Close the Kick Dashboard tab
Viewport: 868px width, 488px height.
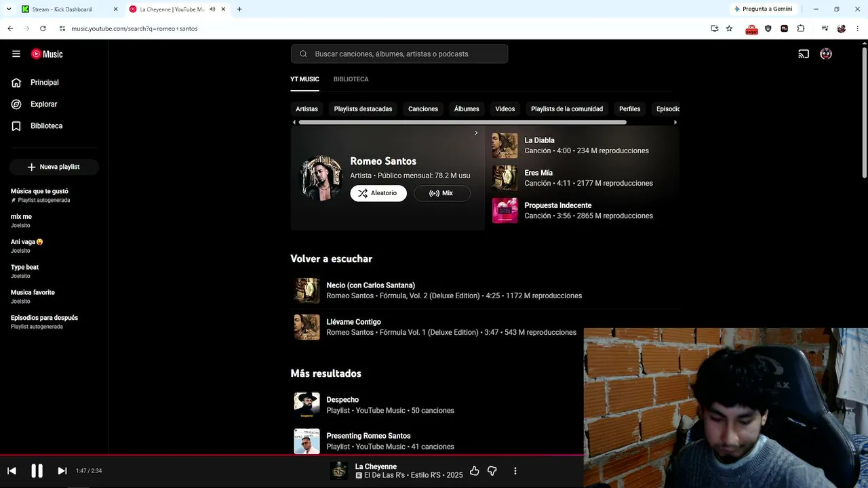pos(115,9)
